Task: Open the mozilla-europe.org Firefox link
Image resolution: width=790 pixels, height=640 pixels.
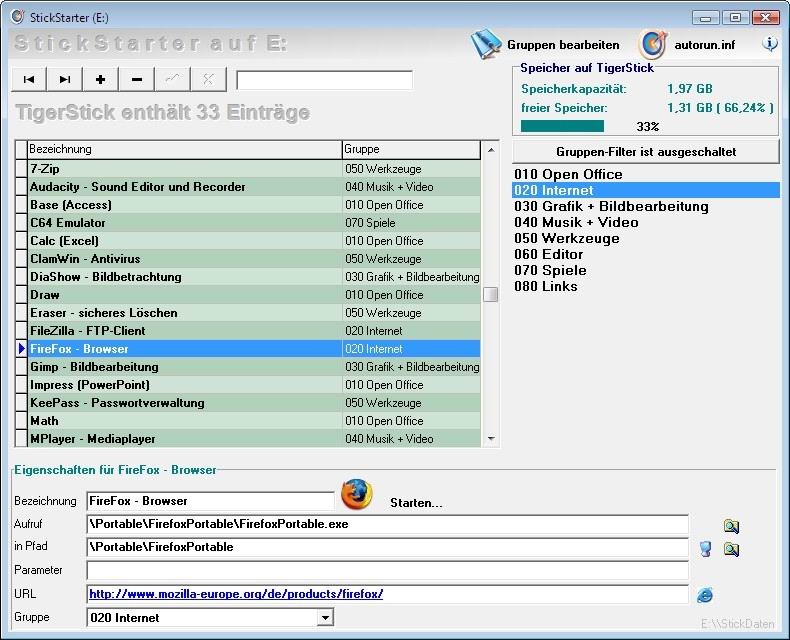Action: 236,594
